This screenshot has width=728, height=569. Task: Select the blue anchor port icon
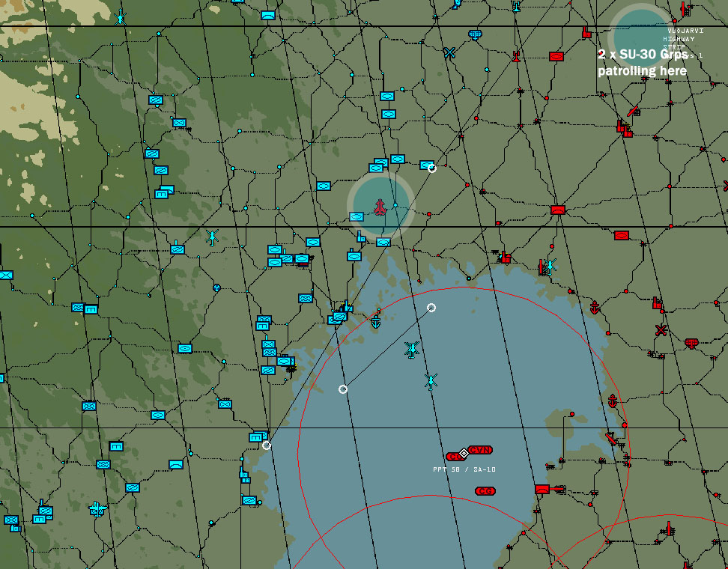pos(375,322)
